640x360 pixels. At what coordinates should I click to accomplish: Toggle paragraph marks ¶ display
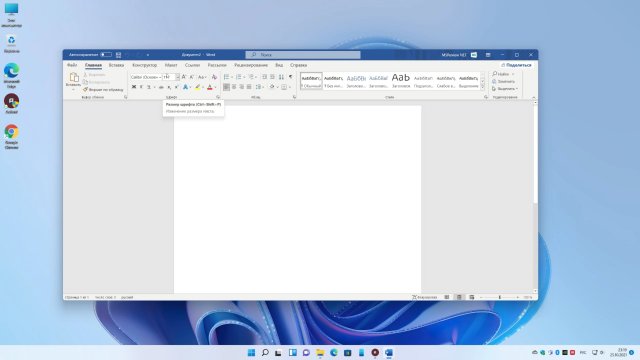coord(291,77)
